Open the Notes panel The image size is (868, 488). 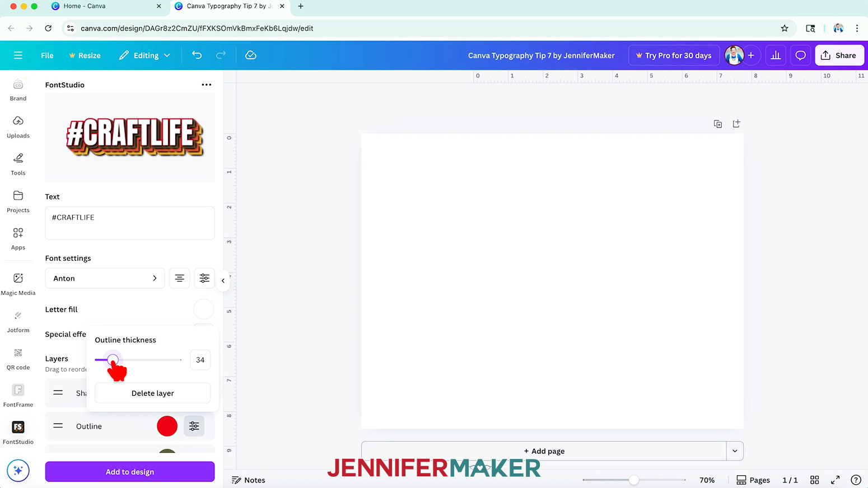pyautogui.click(x=249, y=480)
